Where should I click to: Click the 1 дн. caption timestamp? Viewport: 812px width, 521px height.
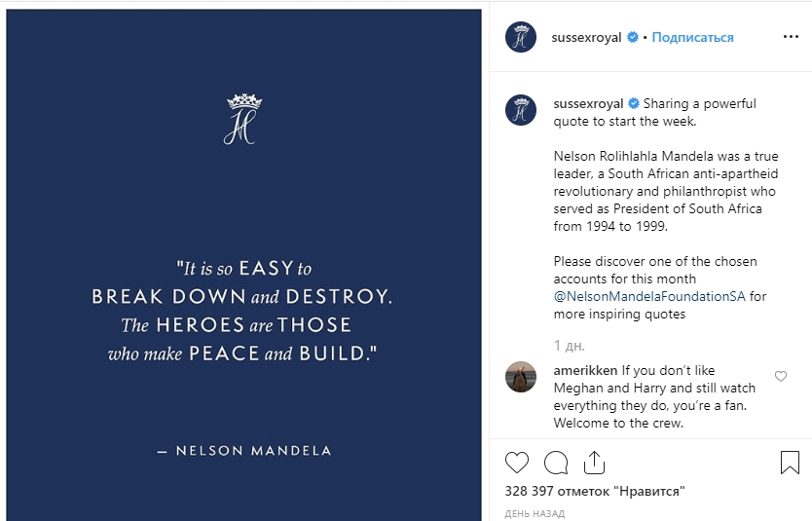571,345
